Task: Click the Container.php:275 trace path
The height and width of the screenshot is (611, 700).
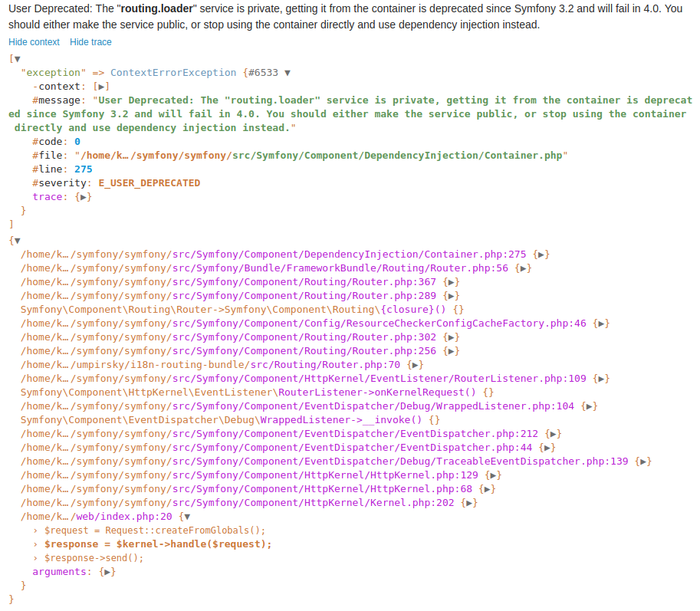Action: (x=273, y=255)
